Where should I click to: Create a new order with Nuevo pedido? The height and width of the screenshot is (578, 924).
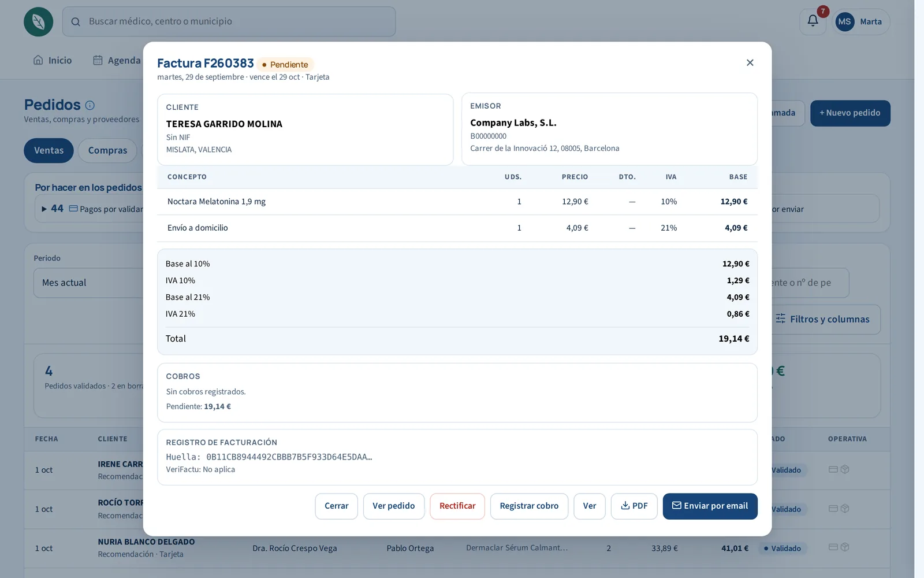(x=850, y=113)
